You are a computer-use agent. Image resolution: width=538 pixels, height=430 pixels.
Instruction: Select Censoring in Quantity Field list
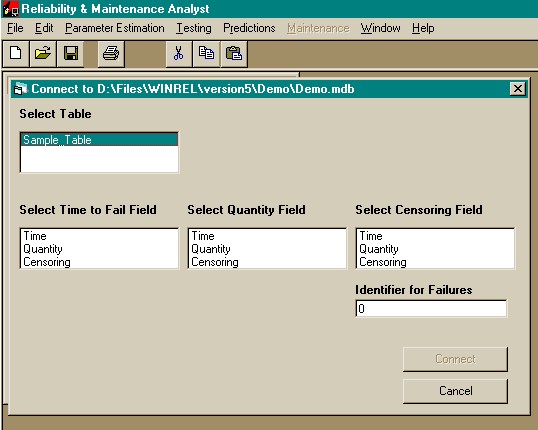[267, 262]
